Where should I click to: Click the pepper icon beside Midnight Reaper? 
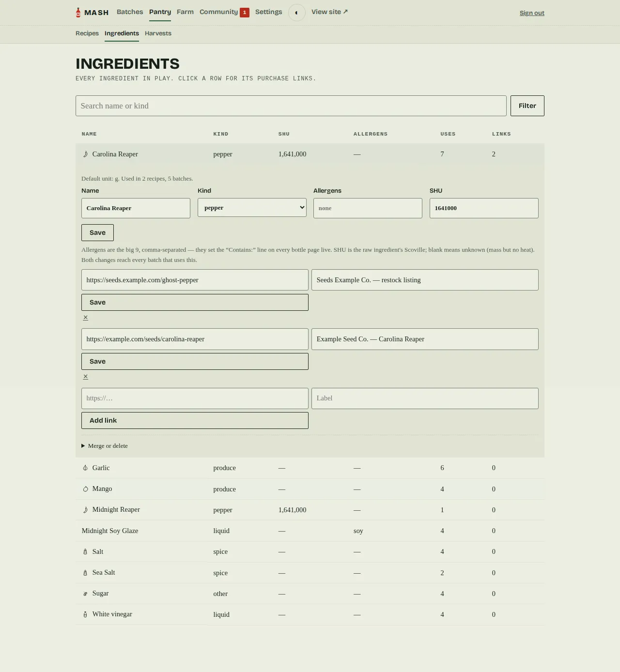click(85, 510)
